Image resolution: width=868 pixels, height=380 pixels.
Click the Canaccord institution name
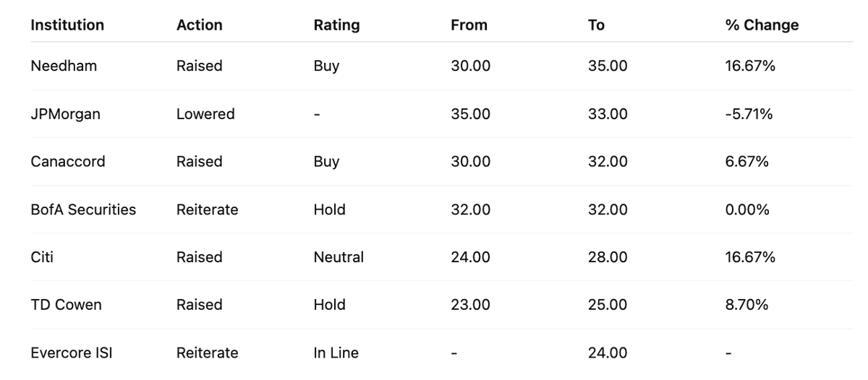(68, 162)
